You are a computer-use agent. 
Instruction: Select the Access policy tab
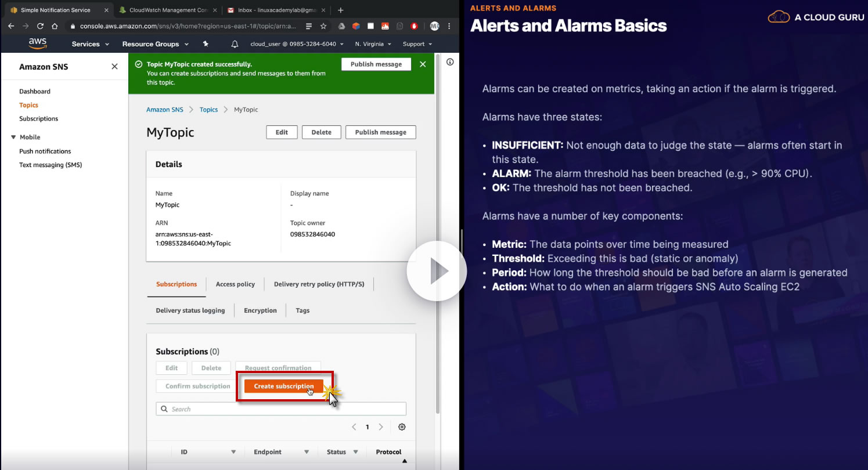pyautogui.click(x=235, y=284)
